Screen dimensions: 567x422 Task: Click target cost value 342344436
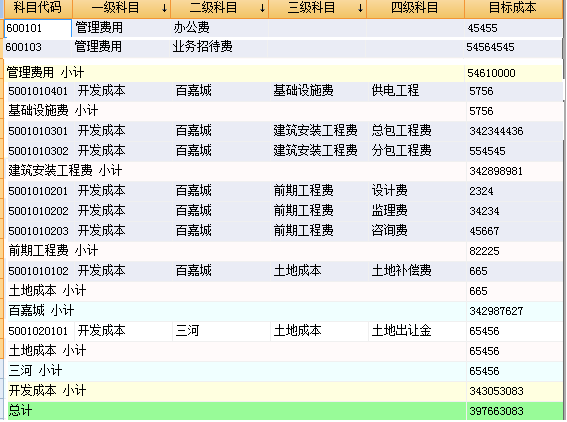tap(496, 131)
